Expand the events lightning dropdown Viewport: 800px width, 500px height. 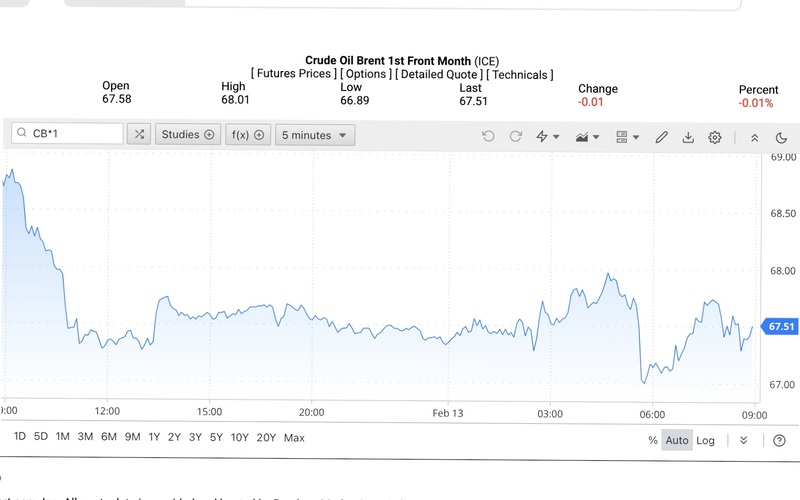click(x=547, y=136)
